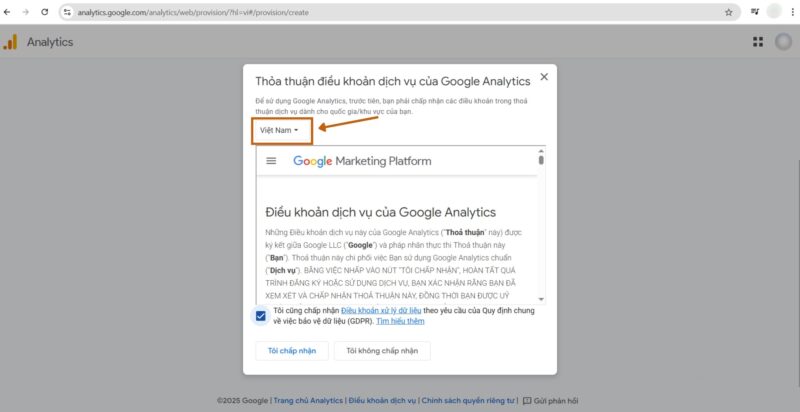Reload the page with refresh icon
This screenshot has width=800, height=412.
point(44,12)
